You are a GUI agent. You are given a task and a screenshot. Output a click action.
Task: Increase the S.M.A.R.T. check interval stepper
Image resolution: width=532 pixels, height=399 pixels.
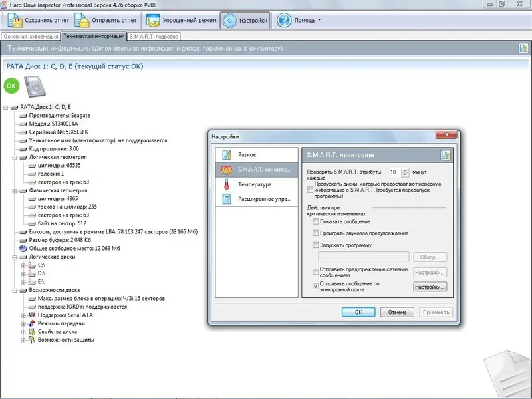pos(405,170)
